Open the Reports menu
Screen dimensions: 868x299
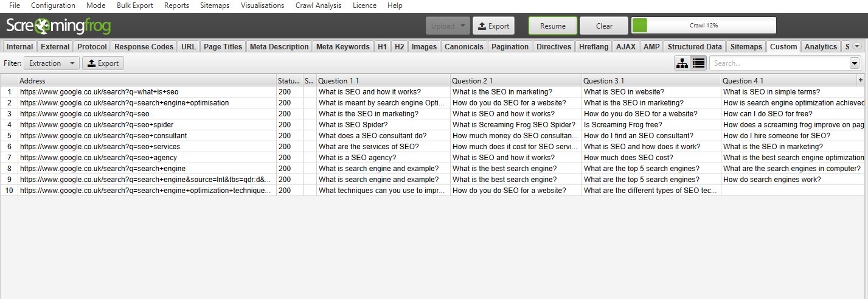[176, 5]
